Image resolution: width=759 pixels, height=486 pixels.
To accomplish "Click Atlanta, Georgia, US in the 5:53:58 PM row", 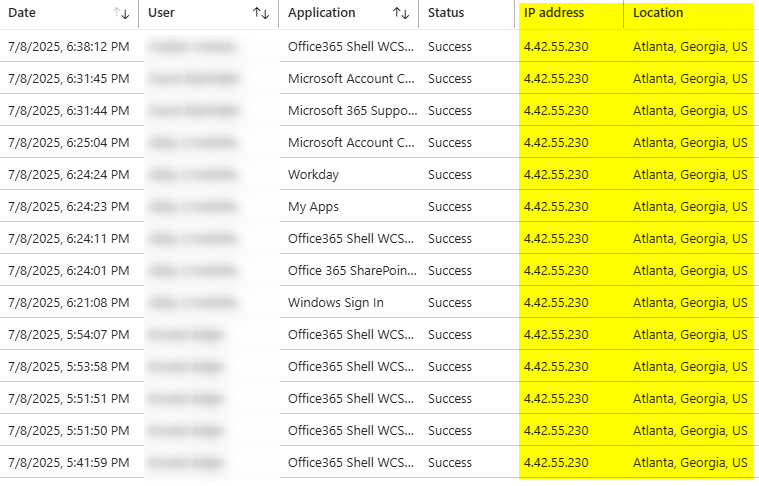I will tap(690, 366).
